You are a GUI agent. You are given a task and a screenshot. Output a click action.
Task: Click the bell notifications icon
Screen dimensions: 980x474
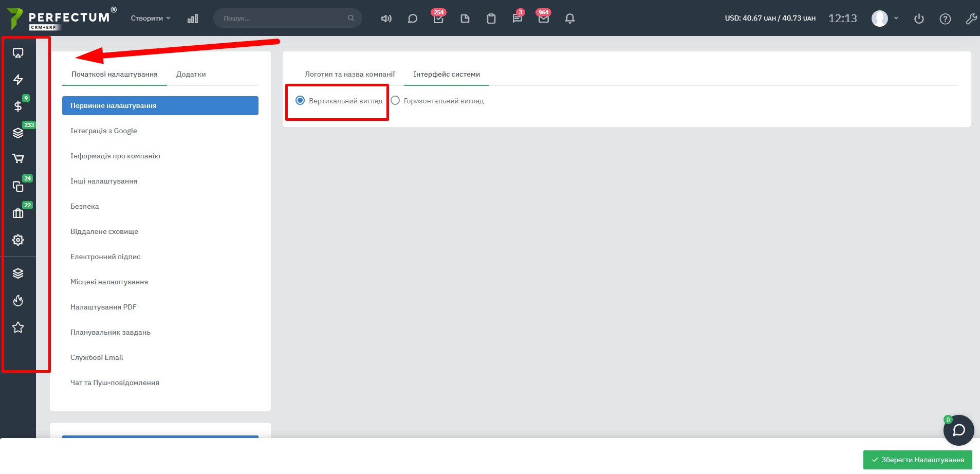click(x=569, y=19)
